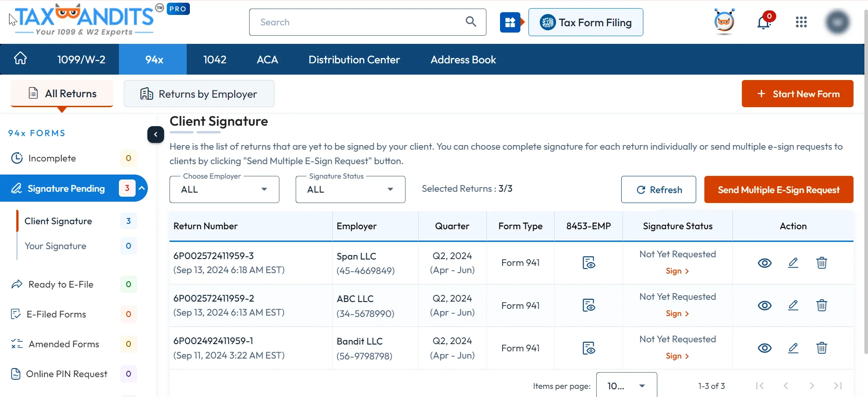The height and width of the screenshot is (397, 868).
Task: Go to the first page arrow
Action: pos(759,386)
